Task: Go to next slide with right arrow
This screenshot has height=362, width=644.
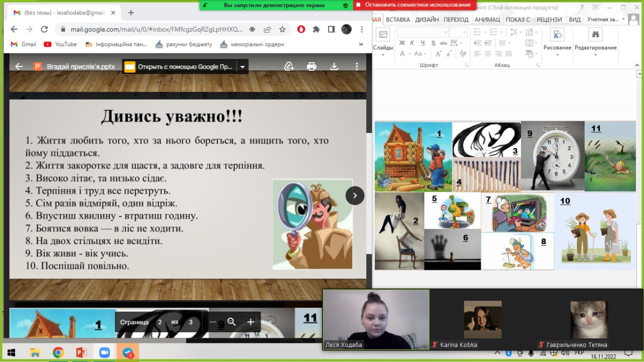Action: (355, 195)
